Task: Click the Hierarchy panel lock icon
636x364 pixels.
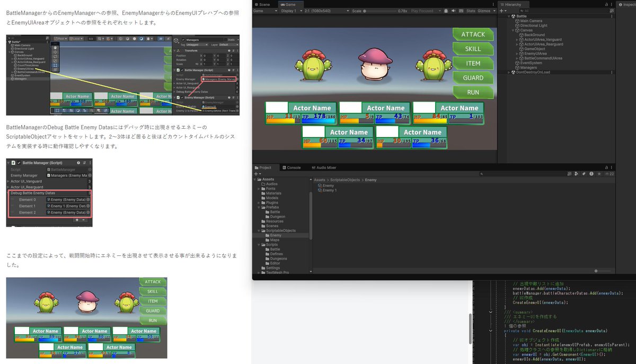Action: coord(606,4)
